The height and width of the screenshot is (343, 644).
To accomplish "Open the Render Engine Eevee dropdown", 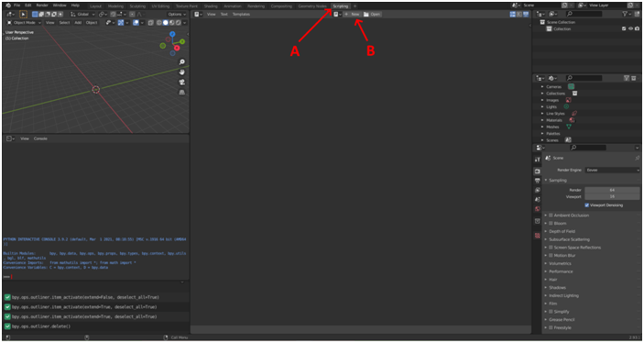I will (612, 170).
